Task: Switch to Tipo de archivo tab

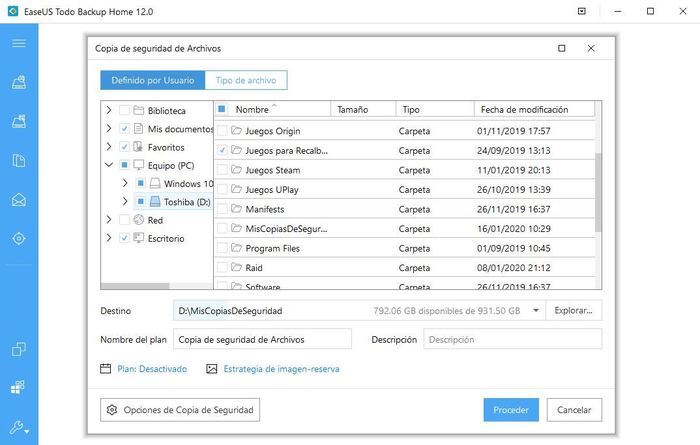Action: tap(246, 80)
